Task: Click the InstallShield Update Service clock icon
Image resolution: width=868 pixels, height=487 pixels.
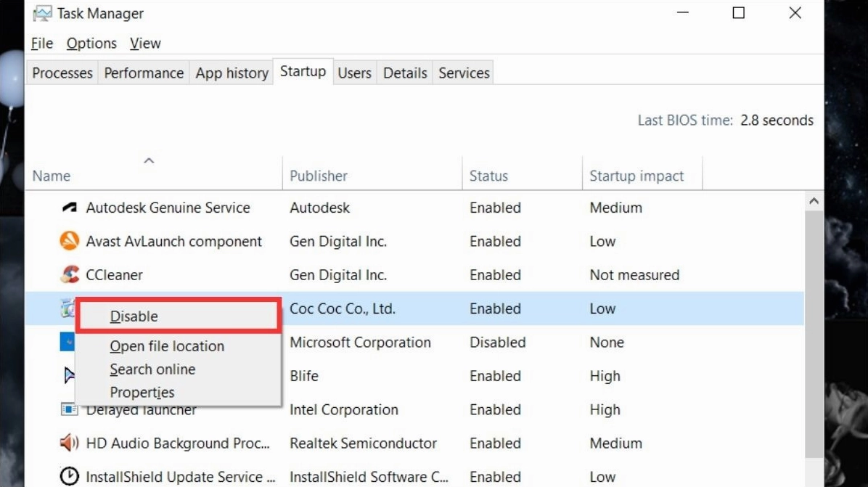Action: 71,475
